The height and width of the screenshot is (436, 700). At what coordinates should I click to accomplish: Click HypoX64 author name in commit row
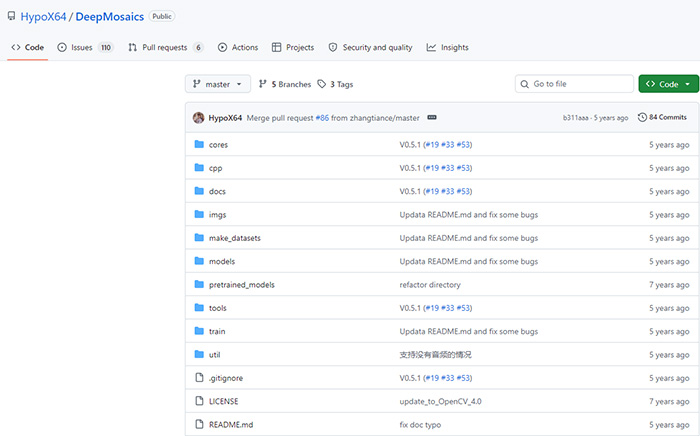coord(225,118)
